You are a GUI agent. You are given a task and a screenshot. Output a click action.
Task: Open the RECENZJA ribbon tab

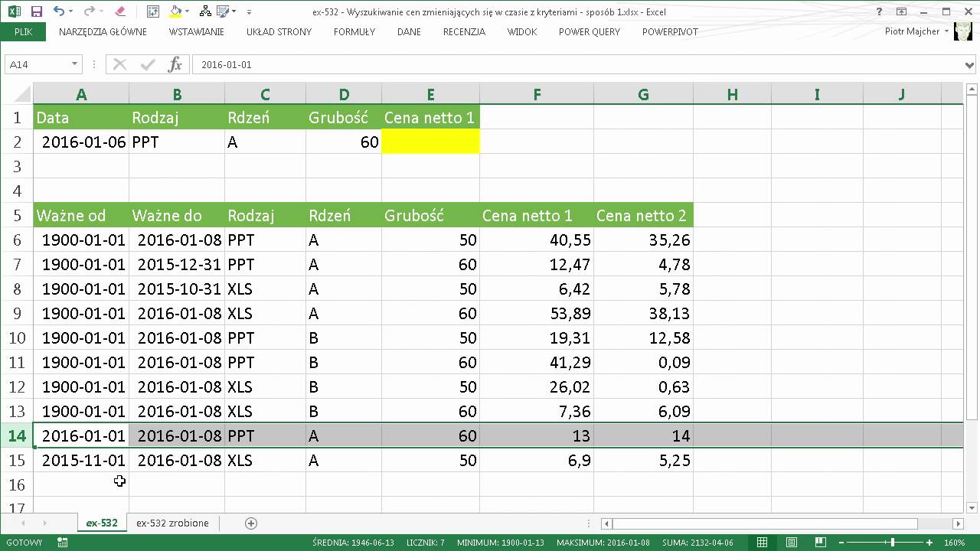coord(464,32)
